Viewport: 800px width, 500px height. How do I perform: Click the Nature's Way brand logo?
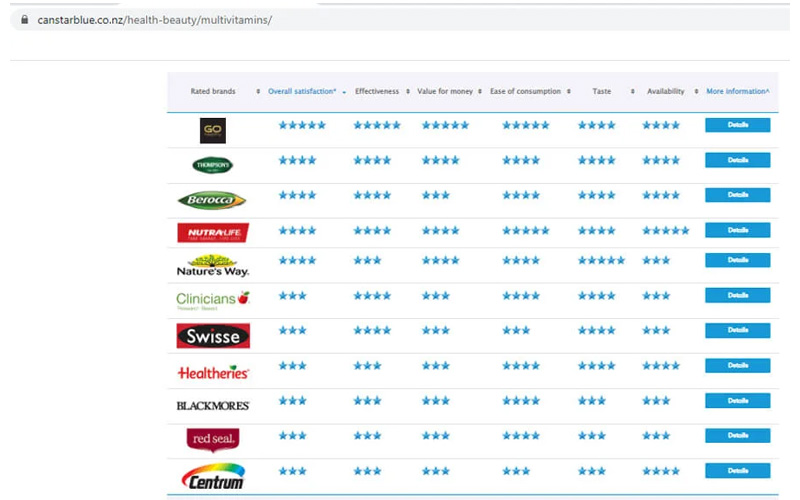tap(213, 266)
